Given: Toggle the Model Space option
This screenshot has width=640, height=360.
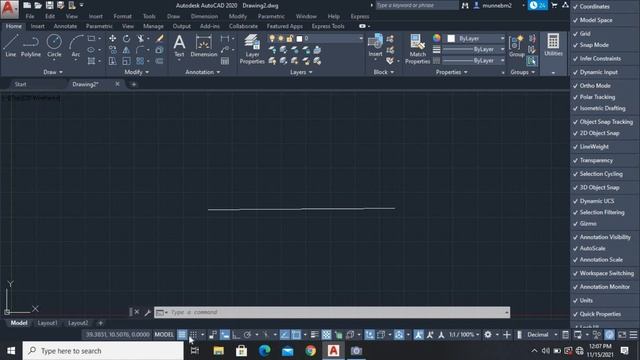Looking at the screenshot, I should pyautogui.click(x=605, y=20).
